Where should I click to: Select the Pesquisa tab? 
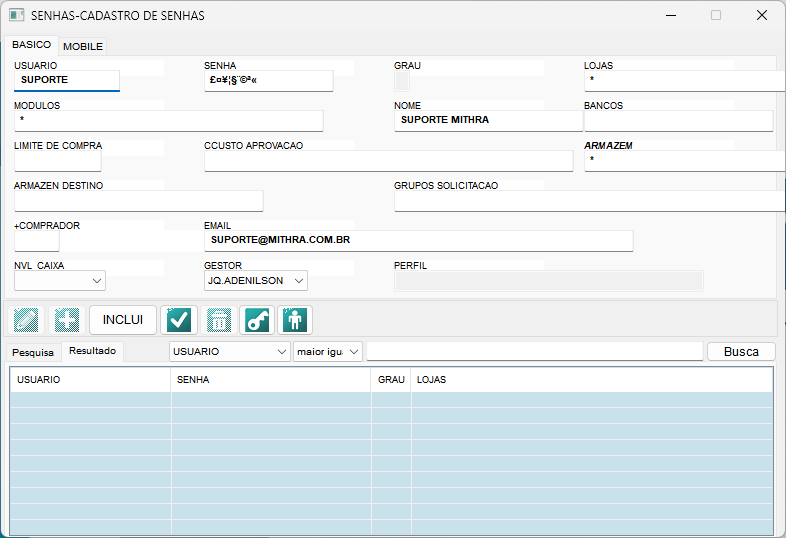tap(33, 352)
